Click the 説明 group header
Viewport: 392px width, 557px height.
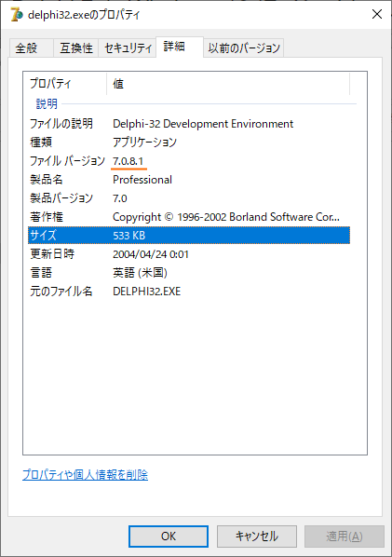[x=47, y=103]
